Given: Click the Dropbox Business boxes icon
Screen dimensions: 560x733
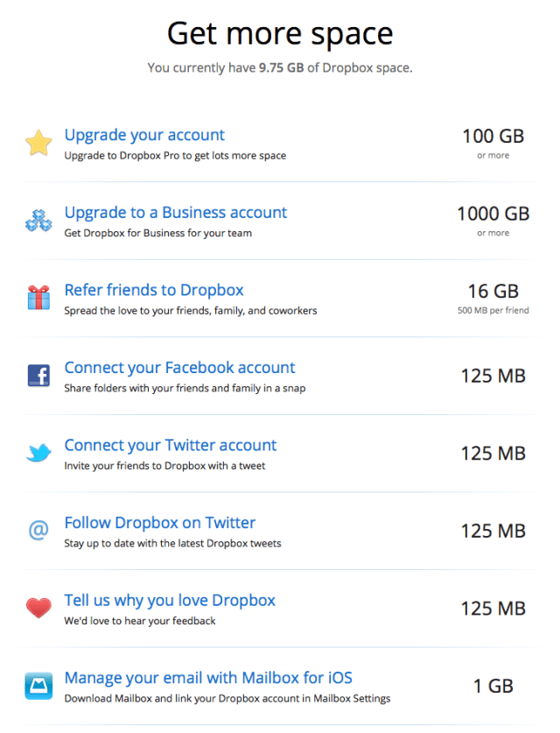Looking at the screenshot, I should (x=38, y=222).
